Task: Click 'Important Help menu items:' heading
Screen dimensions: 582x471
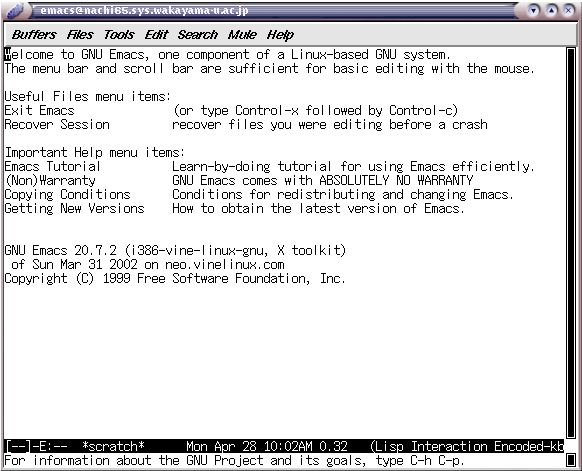Action: [x=95, y=153]
